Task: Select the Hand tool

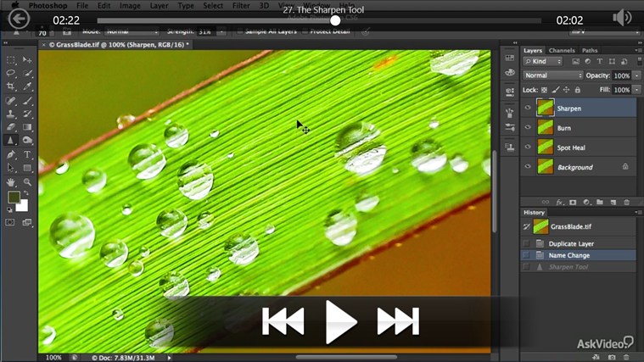Action: 11,181
